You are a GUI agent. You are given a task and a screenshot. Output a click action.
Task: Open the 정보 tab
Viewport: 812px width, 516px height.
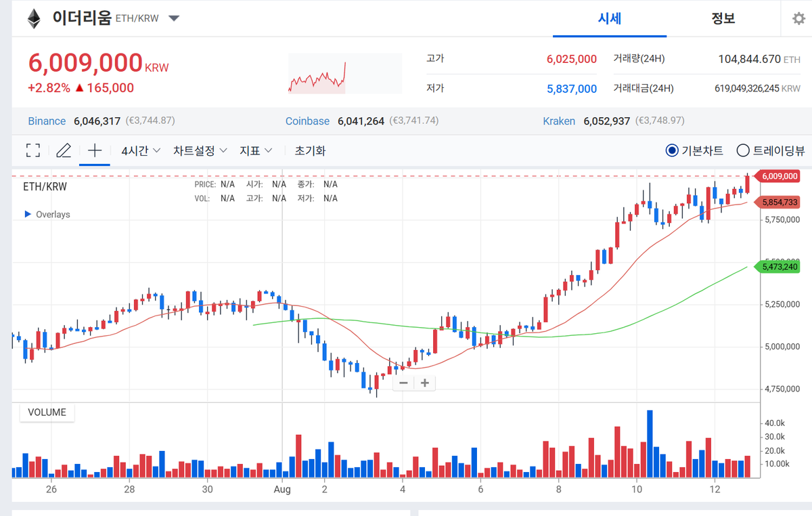pos(723,18)
